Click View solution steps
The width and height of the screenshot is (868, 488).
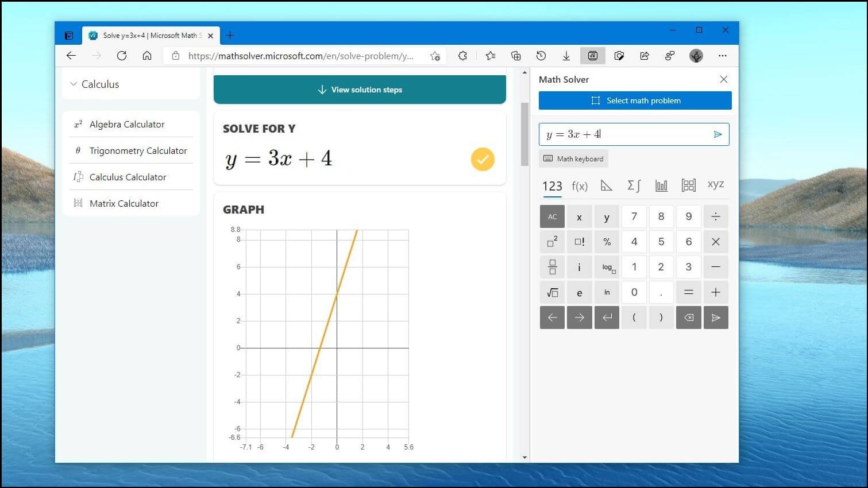coord(360,90)
